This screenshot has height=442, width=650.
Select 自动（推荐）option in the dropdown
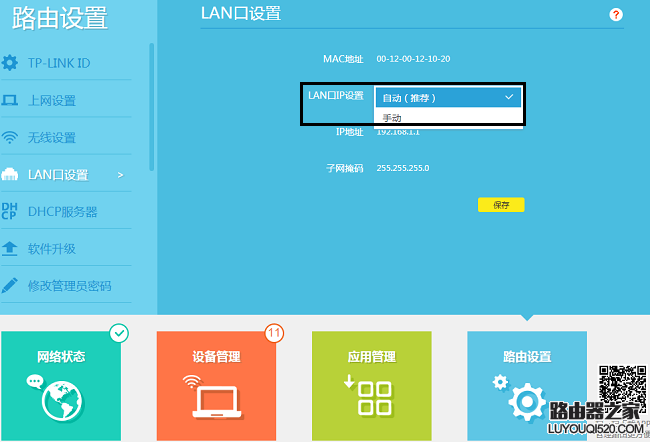[447, 97]
